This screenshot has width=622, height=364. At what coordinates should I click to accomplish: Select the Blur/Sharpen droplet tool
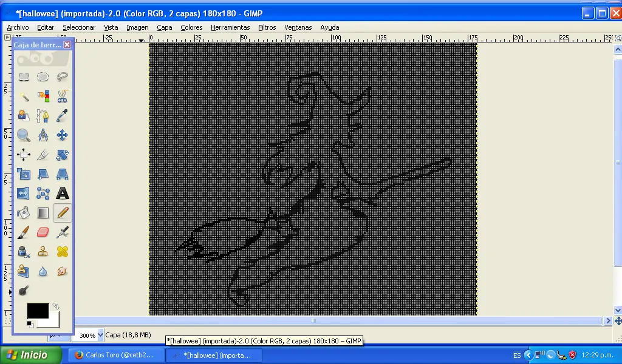[x=43, y=271]
